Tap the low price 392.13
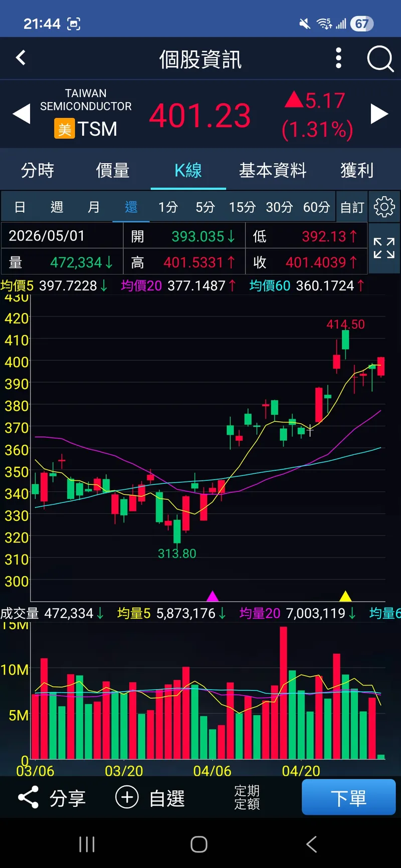 (324, 236)
